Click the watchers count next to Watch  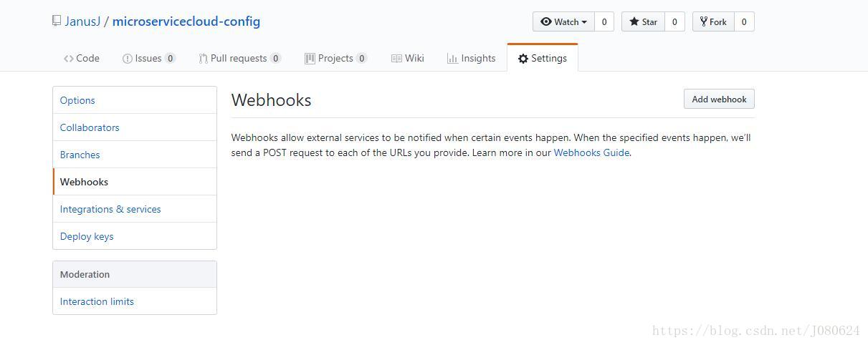point(604,21)
